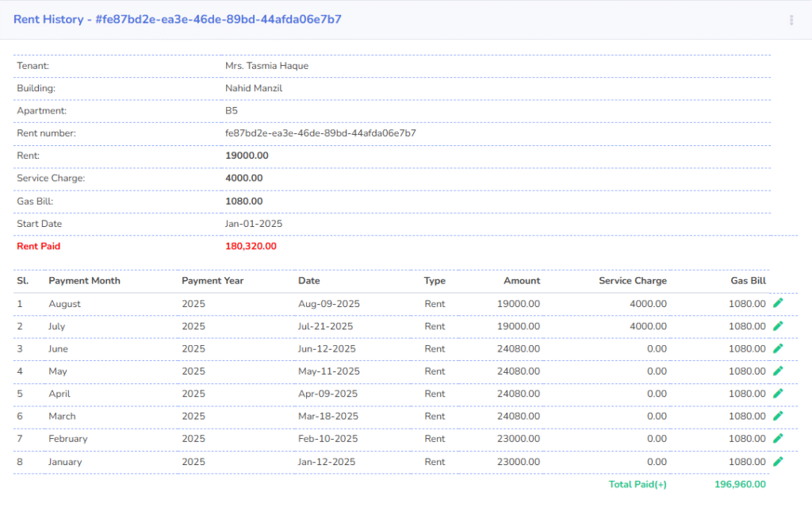Select the May payment month cell
Image resolution: width=812 pixels, height=519 pixels.
(58, 371)
